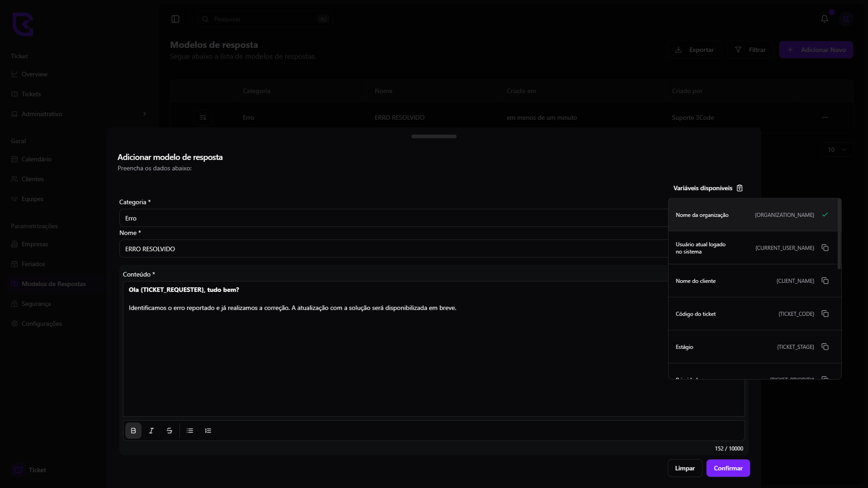Image resolution: width=868 pixels, height=488 pixels.
Task: Open rows-per-page dropdown showing 10
Action: point(837,150)
